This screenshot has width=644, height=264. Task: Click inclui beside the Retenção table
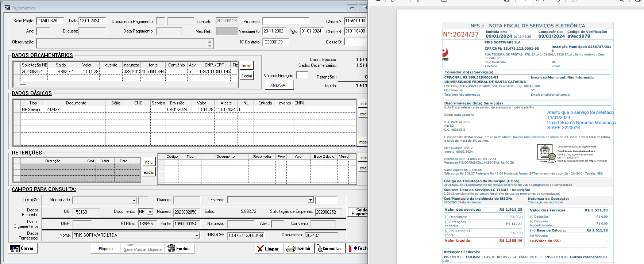click(149, 162)
